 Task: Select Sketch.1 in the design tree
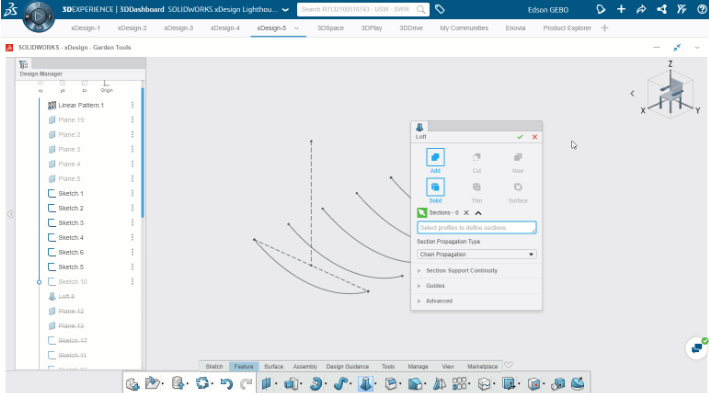(x=71, y=193)
